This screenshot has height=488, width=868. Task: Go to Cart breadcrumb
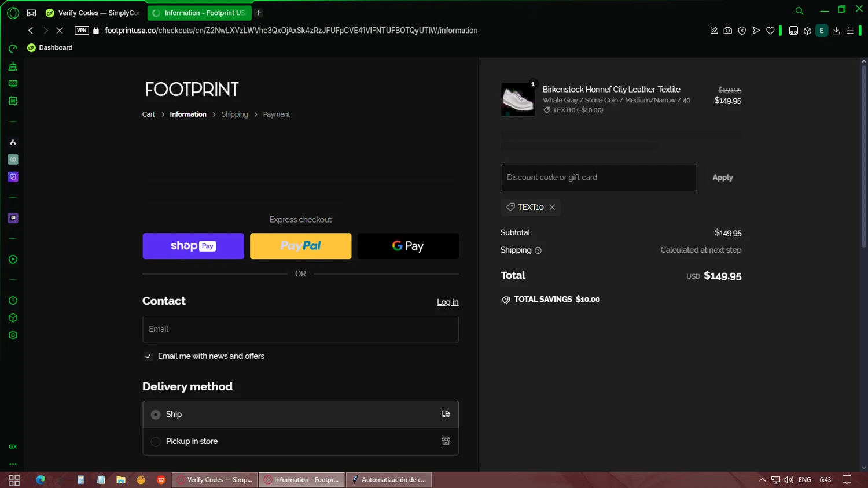(x=148, y=114)
